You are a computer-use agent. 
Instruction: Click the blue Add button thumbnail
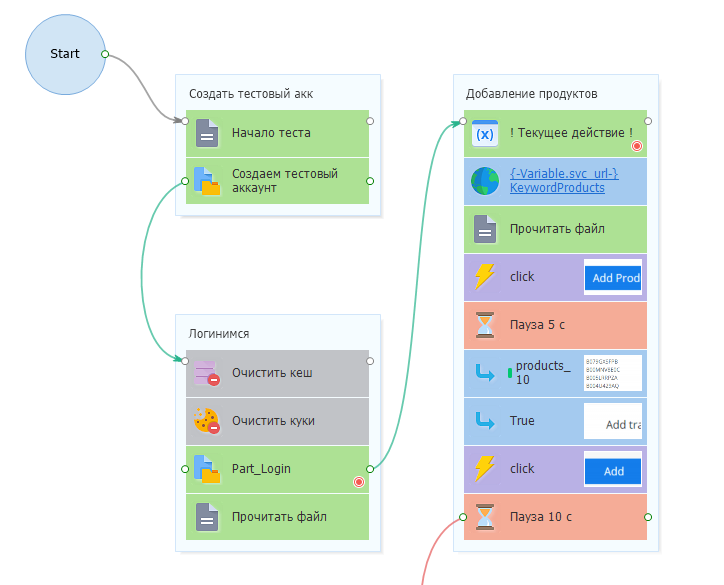coord(612,469)
